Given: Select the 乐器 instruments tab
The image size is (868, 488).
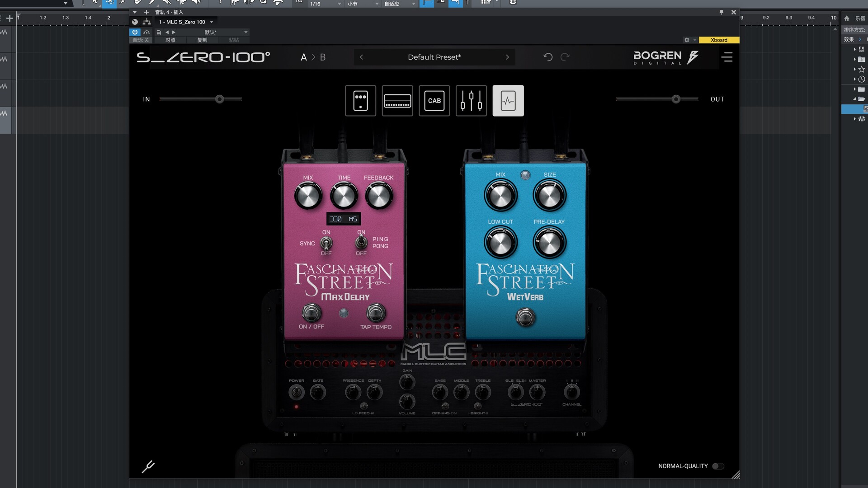Looking at the screenshot, I should (860, 19).
